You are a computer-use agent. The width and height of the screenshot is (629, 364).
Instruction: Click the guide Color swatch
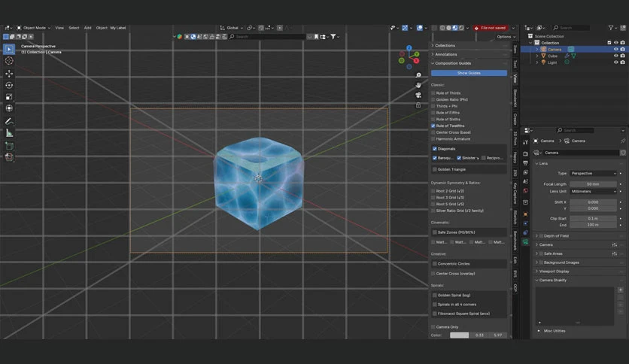(x=459, y=335)
